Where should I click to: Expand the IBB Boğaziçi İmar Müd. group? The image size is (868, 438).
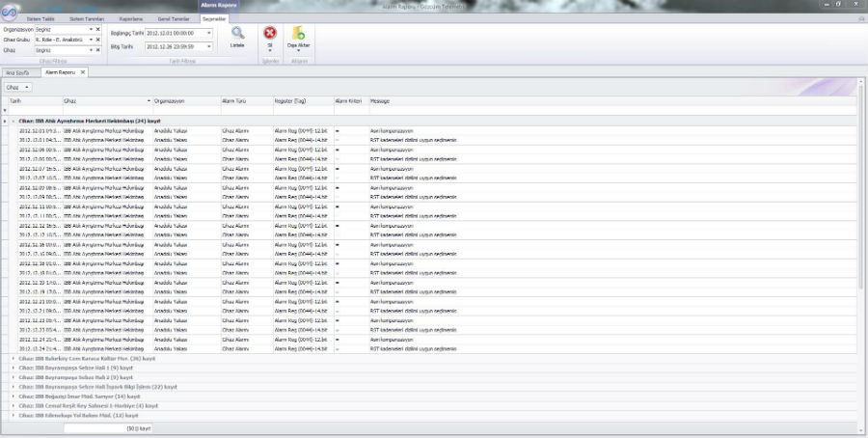(13, 397)
